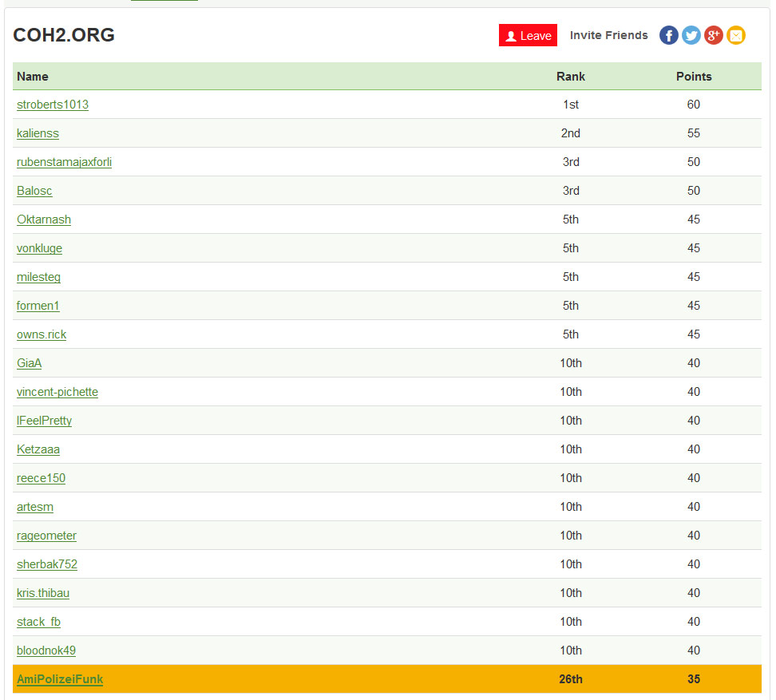Image resolution: width=776 pixels, height=700 pixels.
Task: Open stroberts1013 profile link
Action: (53, 105)
